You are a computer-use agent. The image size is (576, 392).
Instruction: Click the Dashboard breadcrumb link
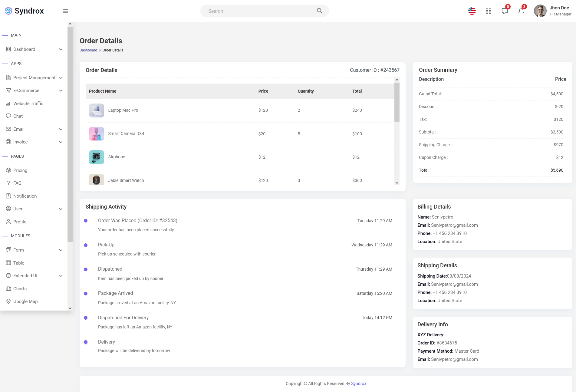(x=88, y=50)
